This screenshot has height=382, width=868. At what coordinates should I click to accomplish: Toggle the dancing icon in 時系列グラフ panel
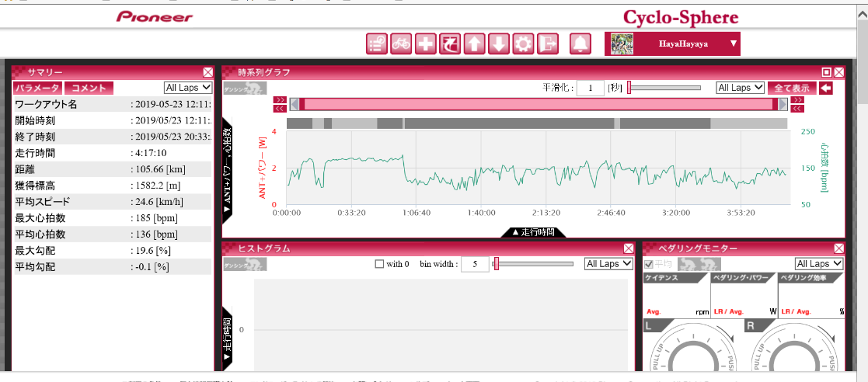click(x=245, y=89)
